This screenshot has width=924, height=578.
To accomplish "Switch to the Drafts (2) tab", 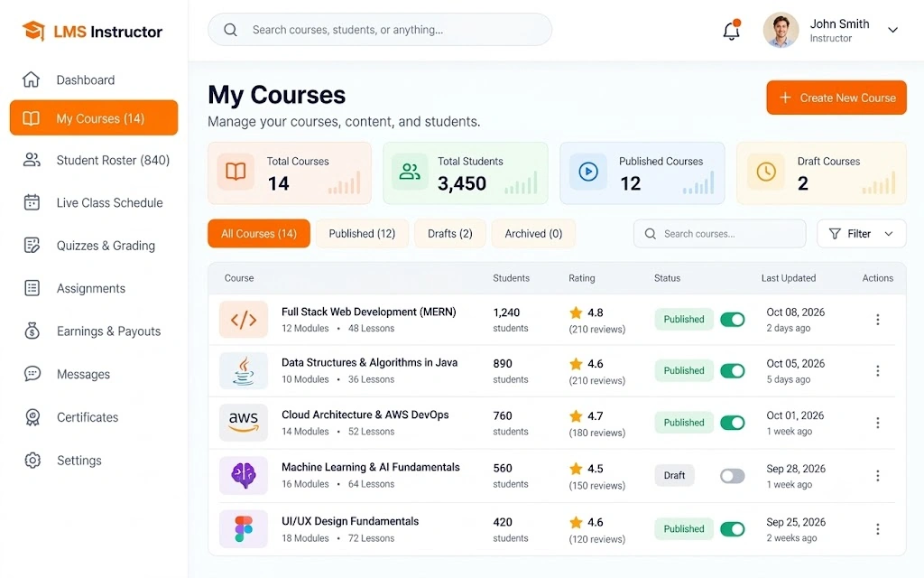I will [x=450, y=234].
